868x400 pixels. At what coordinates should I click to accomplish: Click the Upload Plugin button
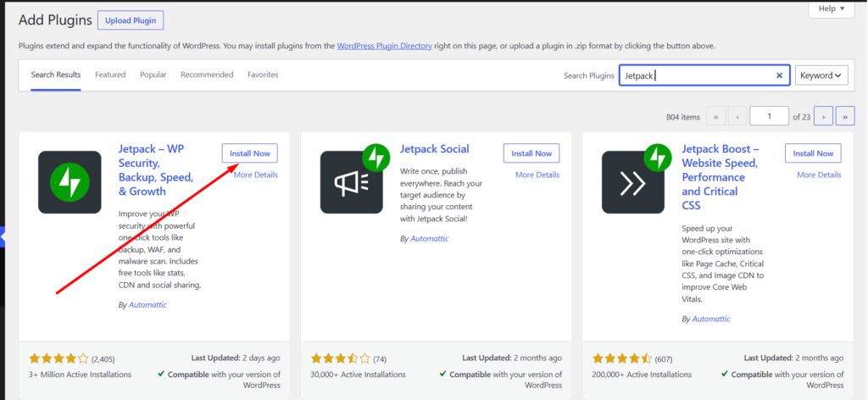tap(131, 21)
